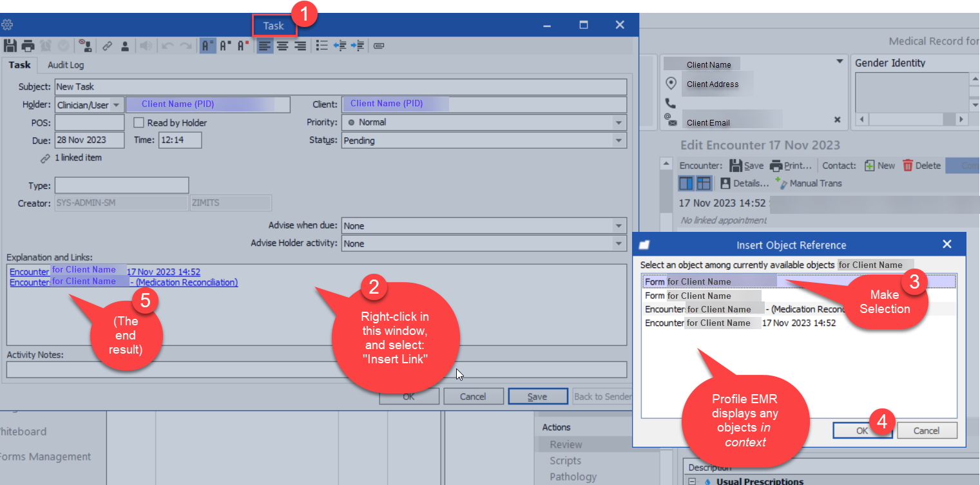The image size is (980, 485).
Task: Tick the Read by Holder checkbox
Action: [139, 122]
